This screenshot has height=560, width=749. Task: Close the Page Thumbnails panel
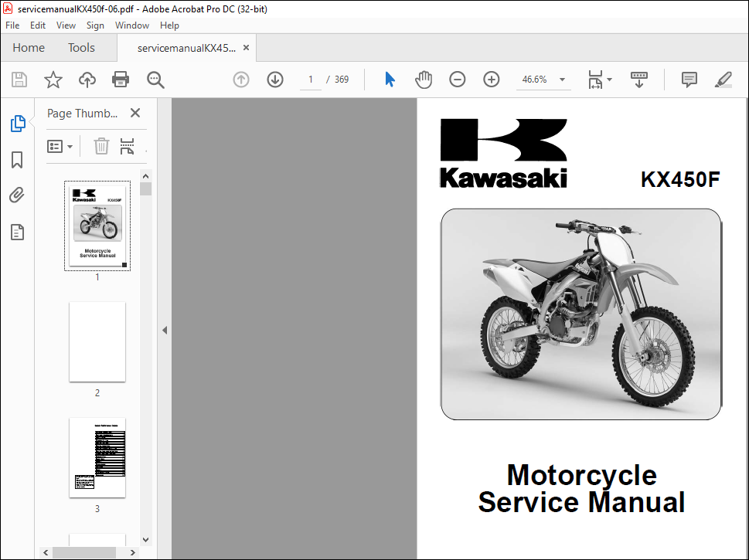point(135,113)
